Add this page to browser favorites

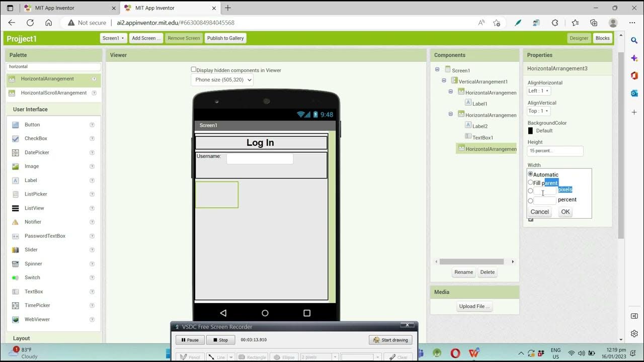pyautogui.click(x=497, y=23)
